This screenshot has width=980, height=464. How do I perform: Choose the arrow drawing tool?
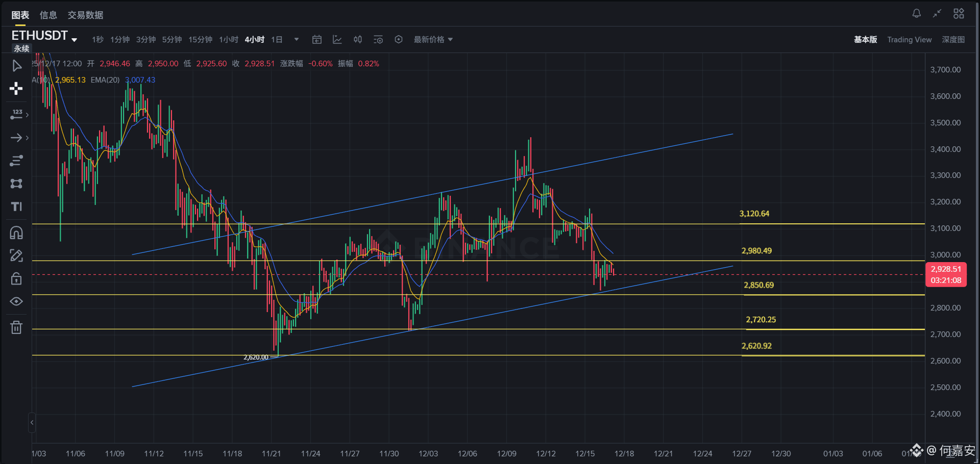point(16,138)
